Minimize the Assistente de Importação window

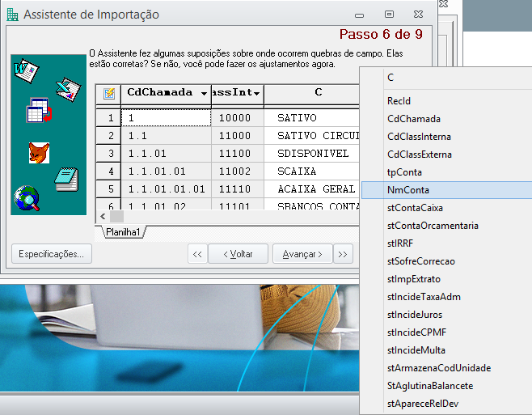tap(359, 15)
